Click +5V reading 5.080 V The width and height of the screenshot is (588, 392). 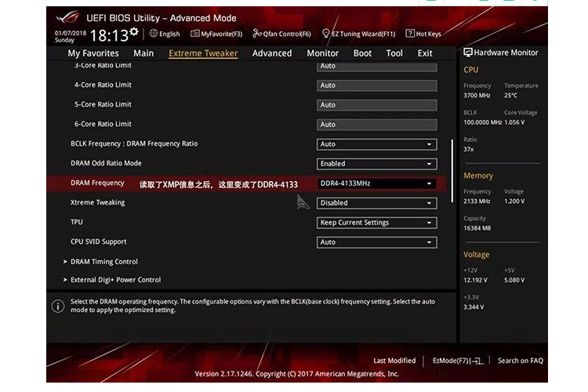pyautogui.click(x=514, y=280)
